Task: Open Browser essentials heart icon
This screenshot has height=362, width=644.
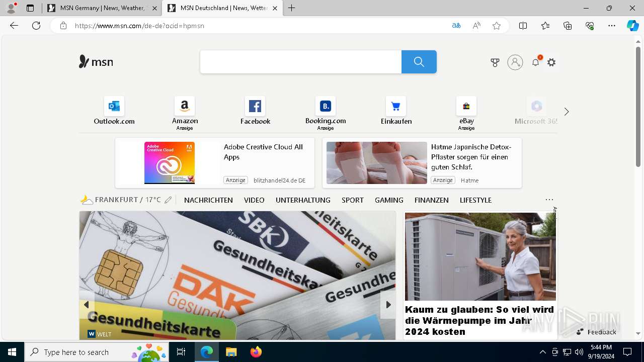Action: pos(590,26)
